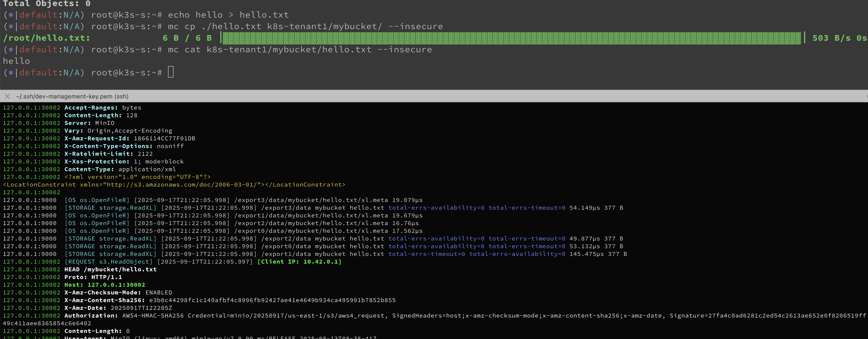Click the helm icon on the mc cp line

tap(11, 26)
